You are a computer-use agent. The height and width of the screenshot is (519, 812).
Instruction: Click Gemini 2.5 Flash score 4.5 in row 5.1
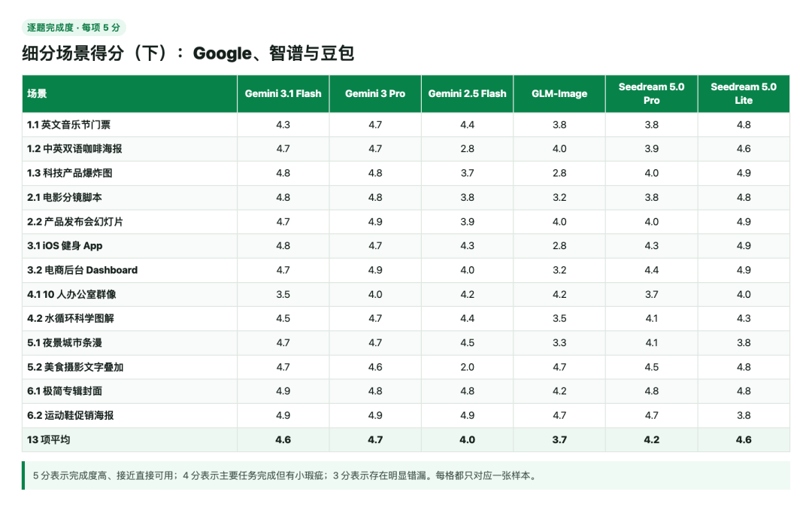467,342
